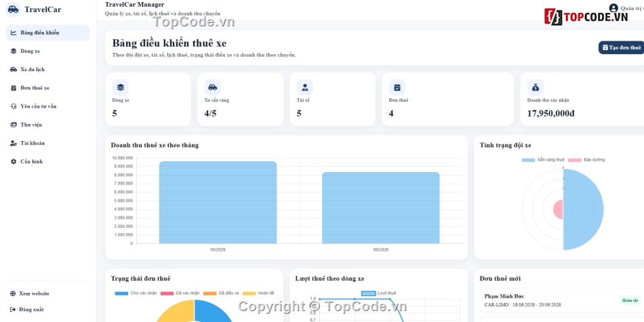Click TravelCar brand name
Screen dimensions: 644x322
43,9
